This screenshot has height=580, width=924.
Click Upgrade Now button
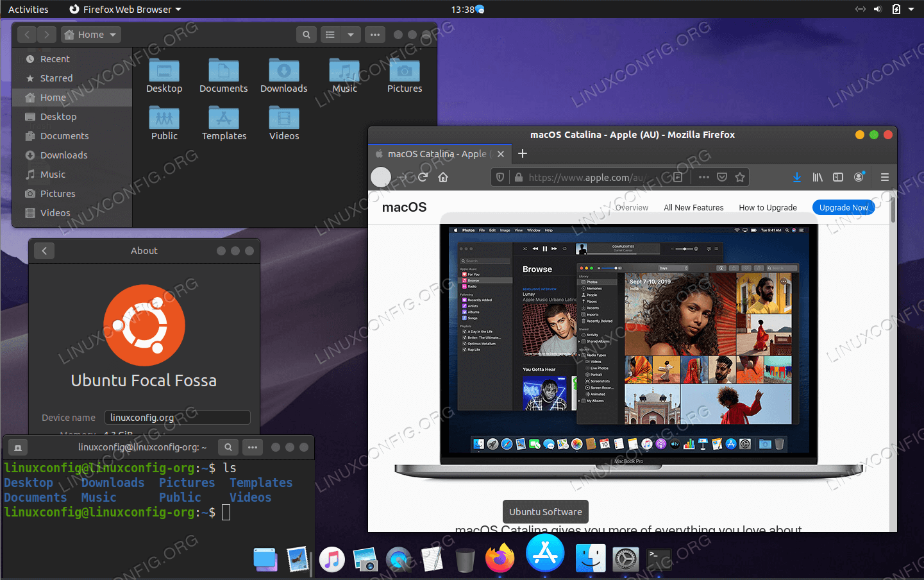(x=844, y=207)
